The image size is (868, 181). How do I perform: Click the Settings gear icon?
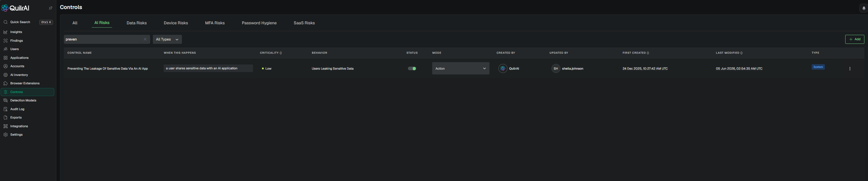5,135
